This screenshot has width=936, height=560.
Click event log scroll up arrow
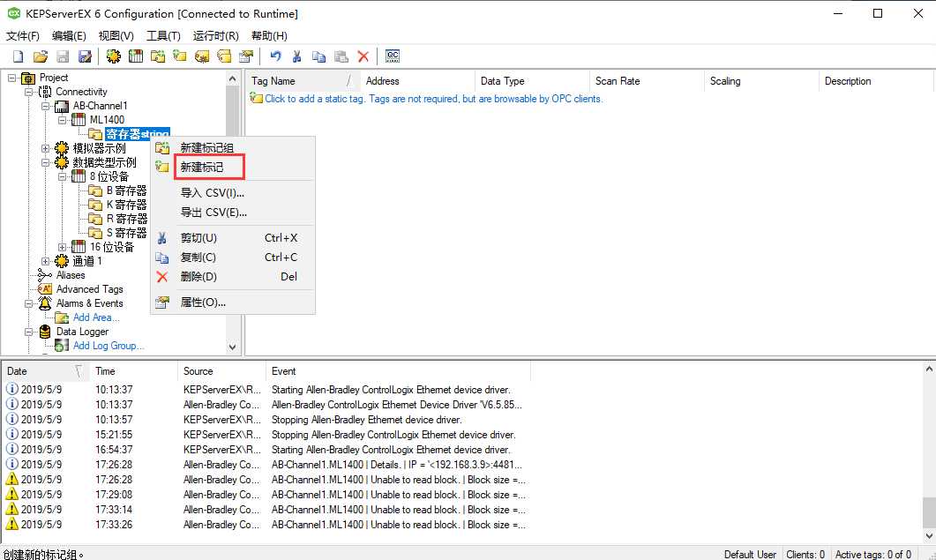point(929,369)
